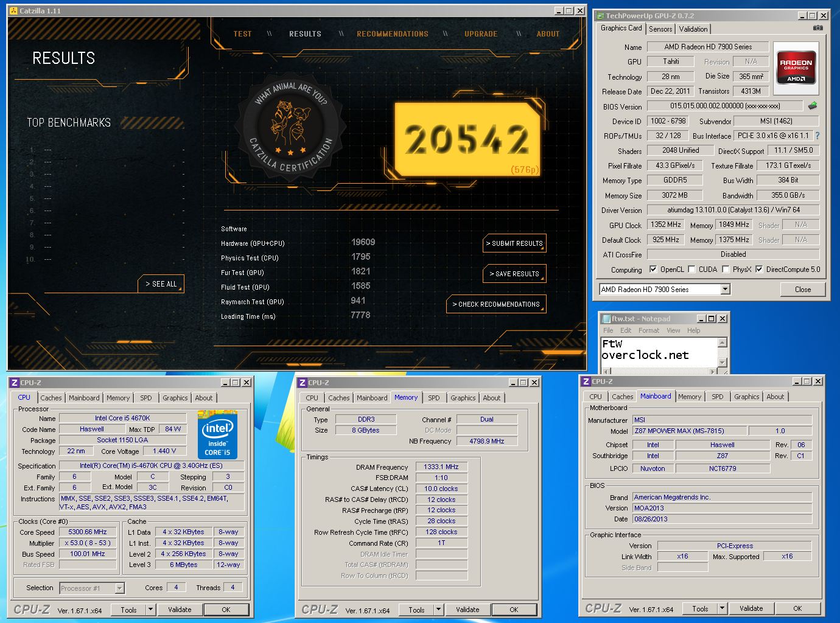The image size is (840, 623).
Task: Click the BIOS Version field in GPU-Z
Action: click(x=725, y=106)
